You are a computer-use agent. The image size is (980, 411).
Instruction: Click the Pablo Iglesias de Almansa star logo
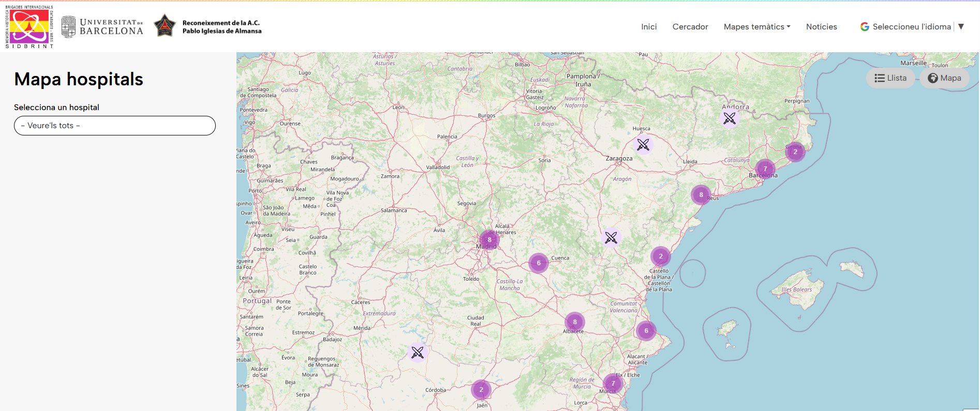(x=165, y=26)
